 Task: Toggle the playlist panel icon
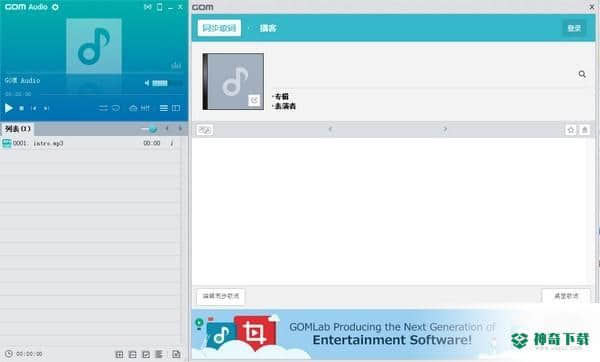(164, 108)
